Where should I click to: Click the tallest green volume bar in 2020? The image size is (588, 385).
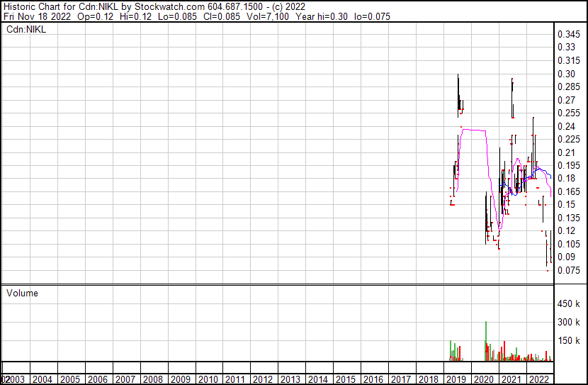[486, 340]
